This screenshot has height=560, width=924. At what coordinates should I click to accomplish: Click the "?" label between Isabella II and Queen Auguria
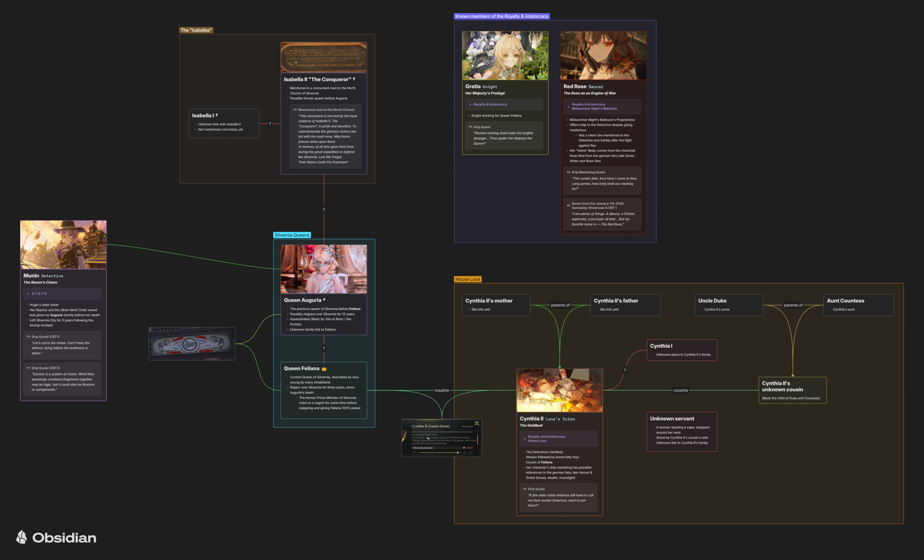pyautogui.click(x=324, y=210)
